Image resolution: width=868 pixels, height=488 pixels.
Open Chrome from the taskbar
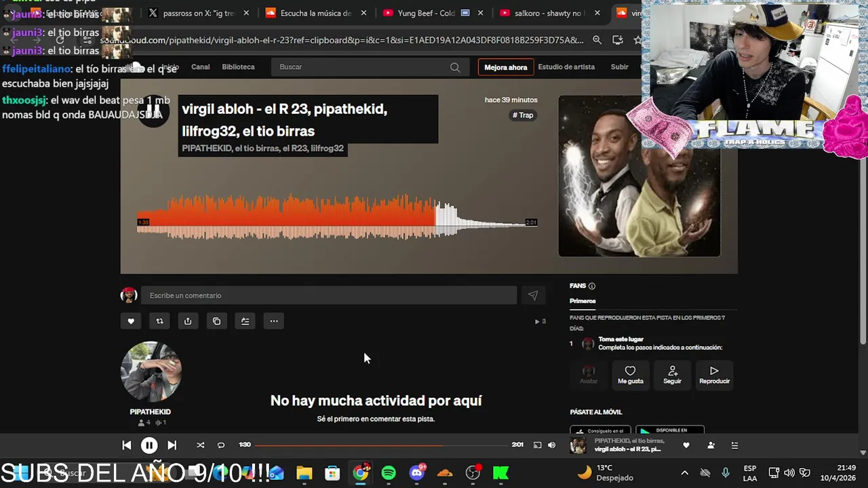[x=361, y=473]
